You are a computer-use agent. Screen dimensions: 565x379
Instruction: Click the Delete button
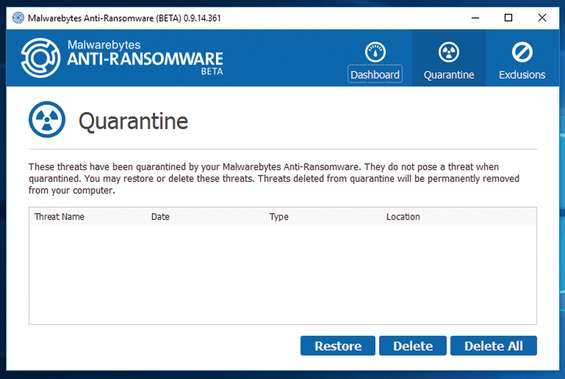coord(413,346)
